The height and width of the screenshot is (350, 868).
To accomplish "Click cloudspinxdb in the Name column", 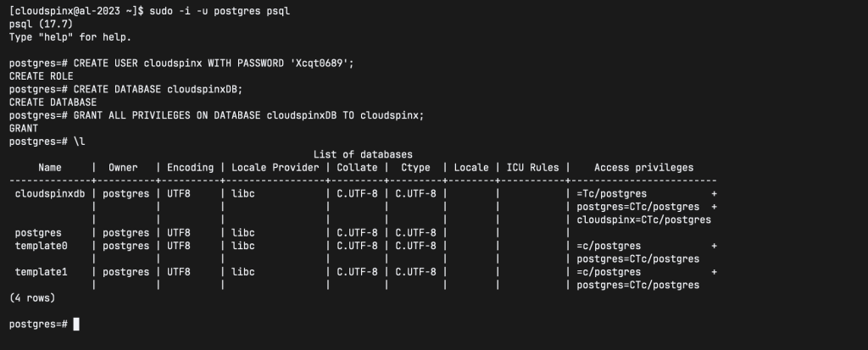I will (x=50, y=194).
